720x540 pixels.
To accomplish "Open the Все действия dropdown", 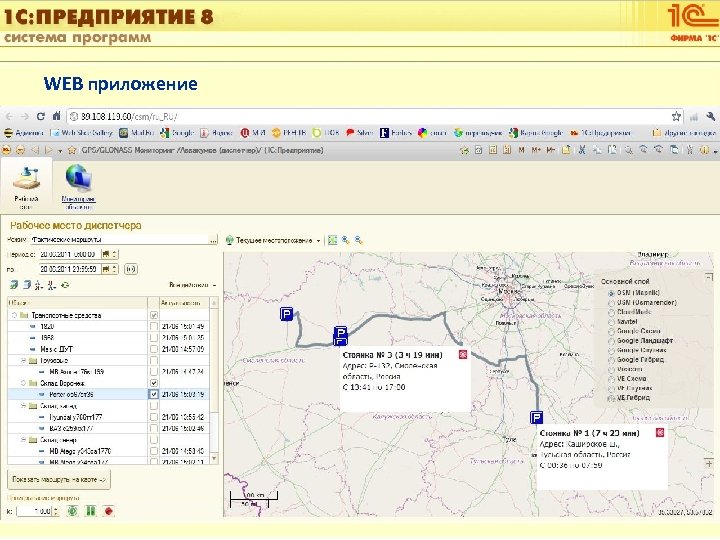I will click(192, 285).
